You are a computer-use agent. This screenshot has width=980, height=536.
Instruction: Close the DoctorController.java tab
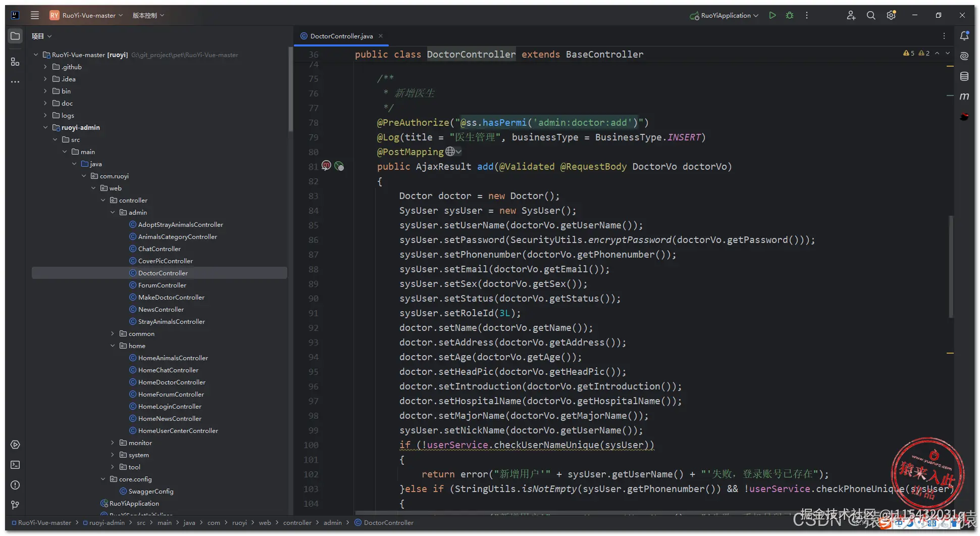click(x=381, y=36)
